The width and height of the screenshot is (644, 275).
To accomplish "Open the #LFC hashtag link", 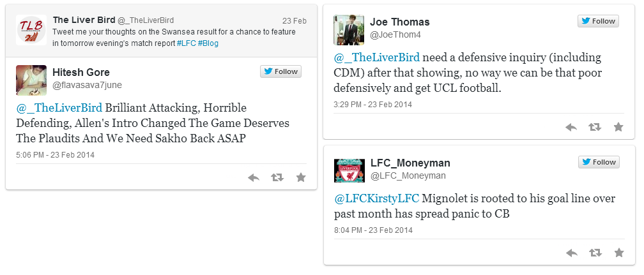I will pos(187,43).
